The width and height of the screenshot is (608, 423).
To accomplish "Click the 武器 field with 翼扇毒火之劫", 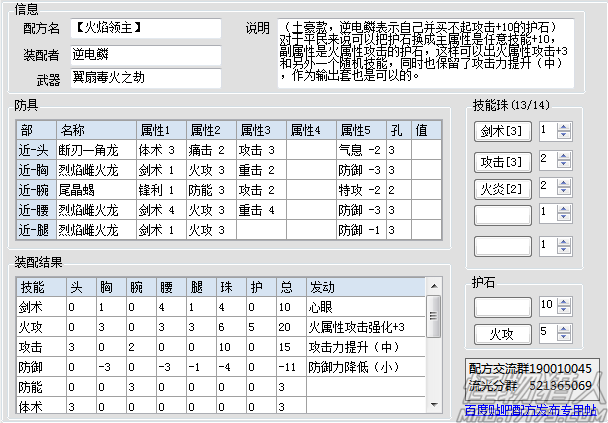I will coord(147,78).
